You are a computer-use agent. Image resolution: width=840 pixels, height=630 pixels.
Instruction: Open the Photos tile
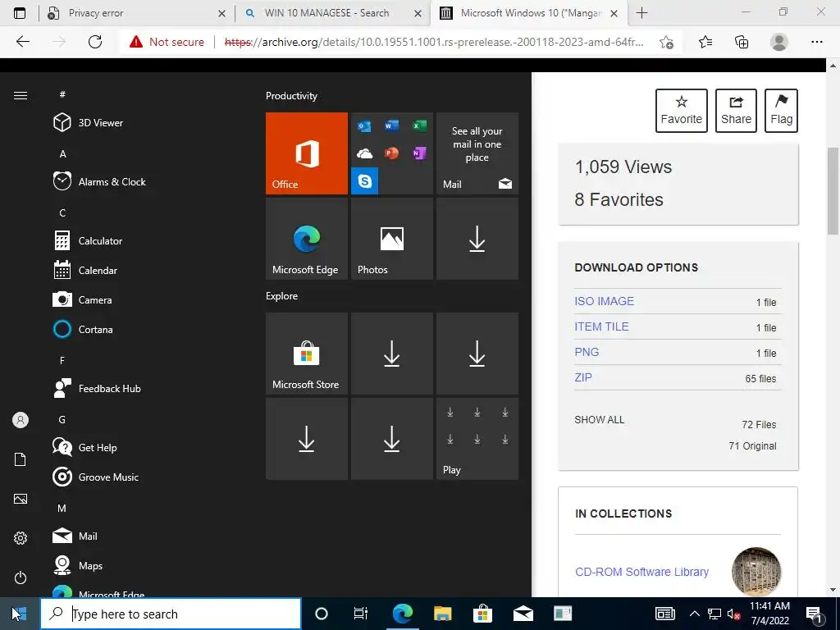tap(391, 239)
